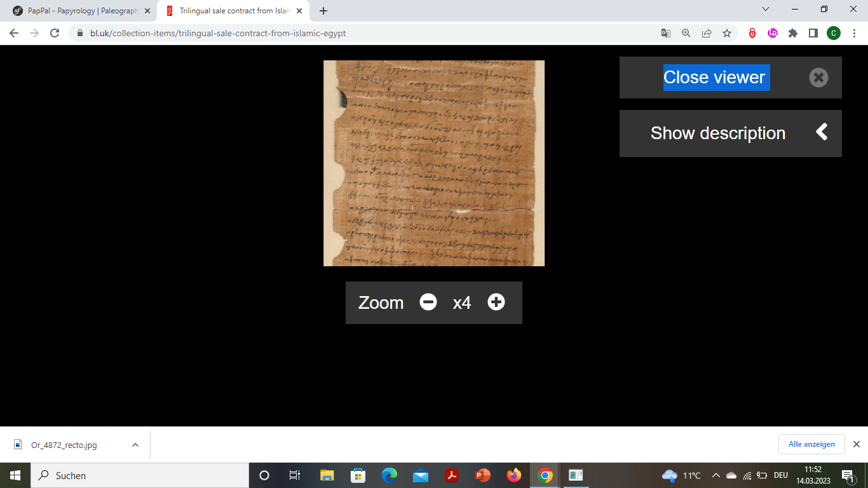Show hidden system tray icons
This screenshot has width=868, height=488.
[715, 475]
